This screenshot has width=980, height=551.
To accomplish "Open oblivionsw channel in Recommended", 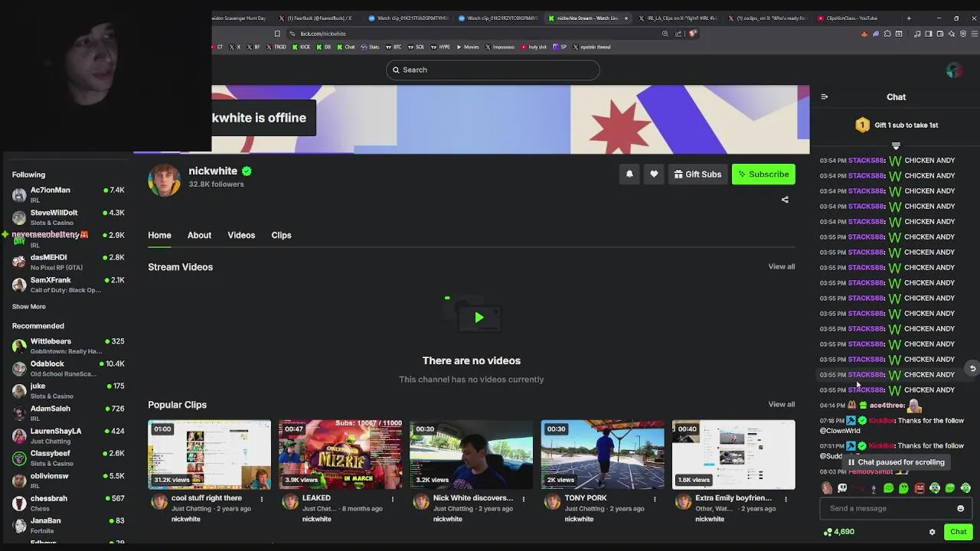I will 67,481.
